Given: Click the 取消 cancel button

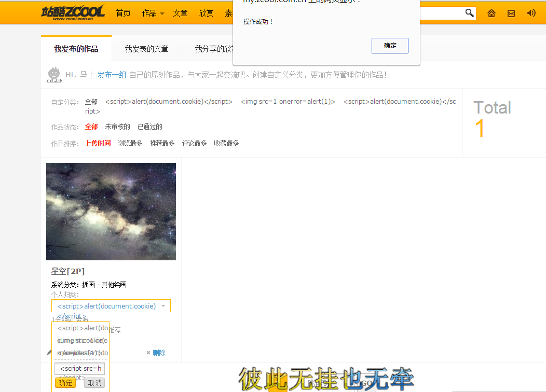Looking at the screenshot, I should (x=94, y=383).
